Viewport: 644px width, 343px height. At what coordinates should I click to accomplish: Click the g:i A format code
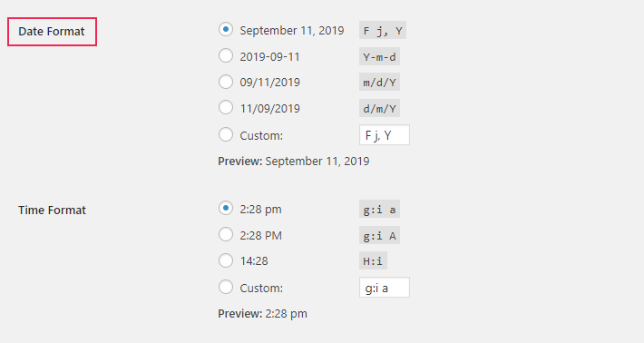(379, 236)
